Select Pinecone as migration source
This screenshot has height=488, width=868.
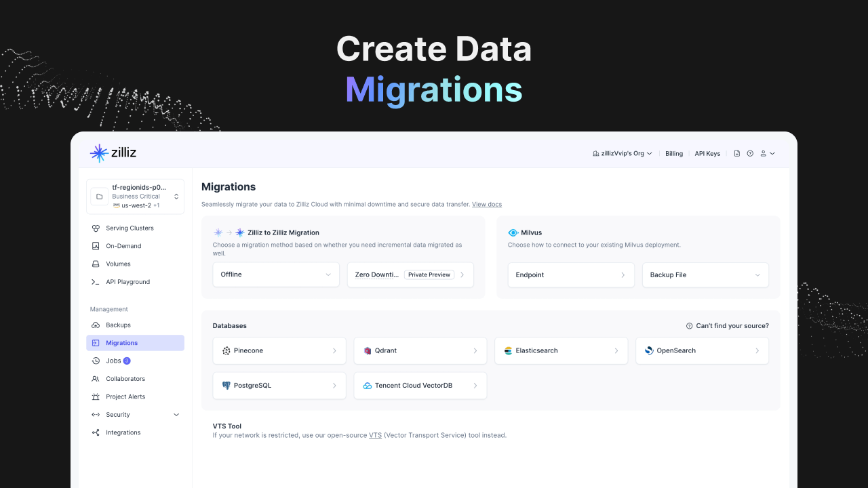(279, 350)
